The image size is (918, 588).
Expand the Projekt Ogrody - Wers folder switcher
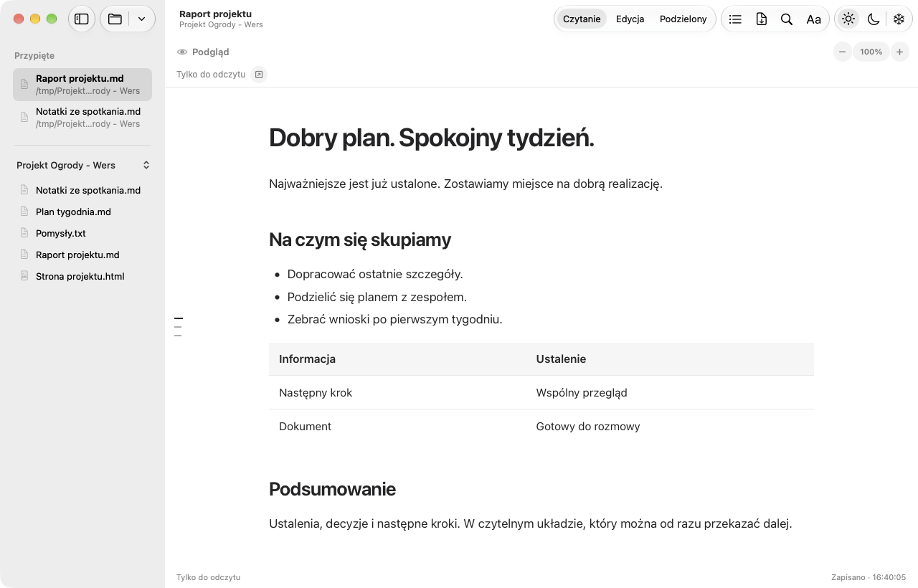coord(82,165)
